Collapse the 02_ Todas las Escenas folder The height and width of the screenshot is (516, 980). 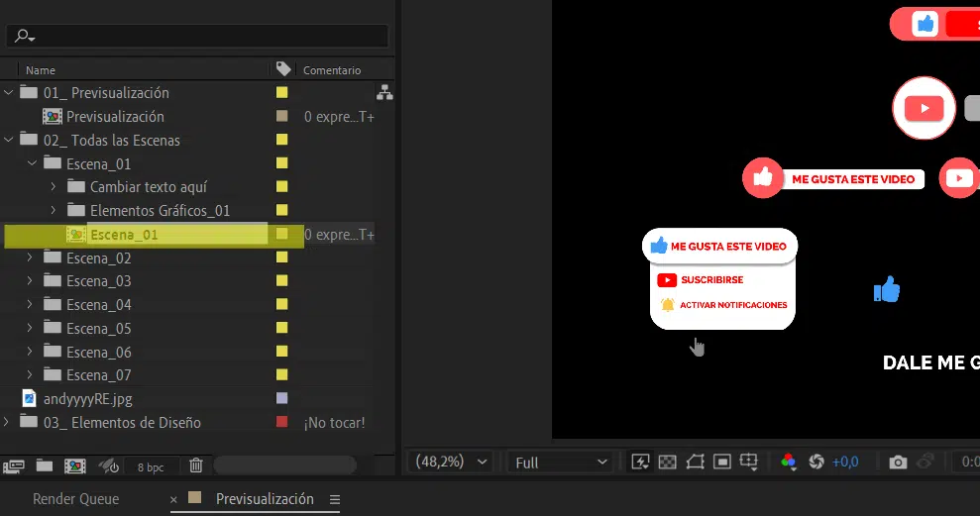point(8,140)
